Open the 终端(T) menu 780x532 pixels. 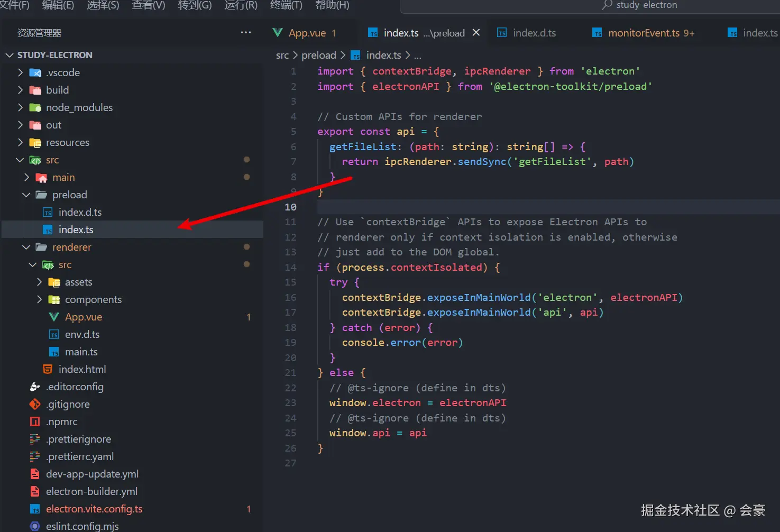[286, 5]
